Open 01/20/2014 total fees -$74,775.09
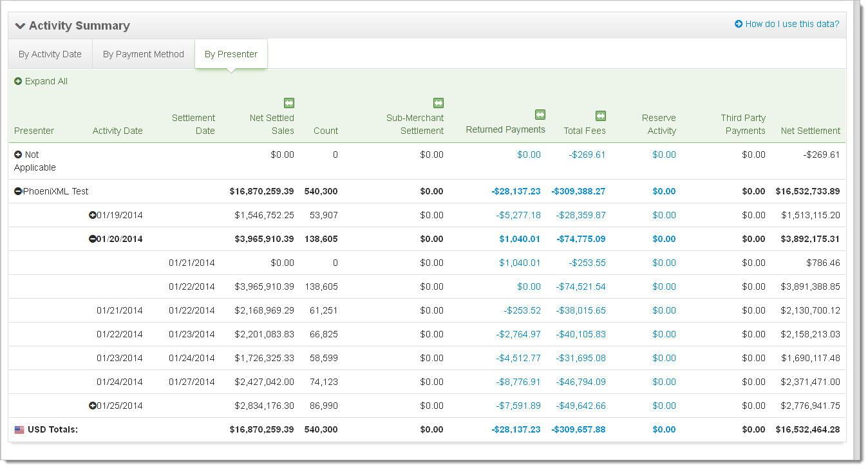Image resolution: width=868 pixels, height=468 pixels. (x=581, y=239)
